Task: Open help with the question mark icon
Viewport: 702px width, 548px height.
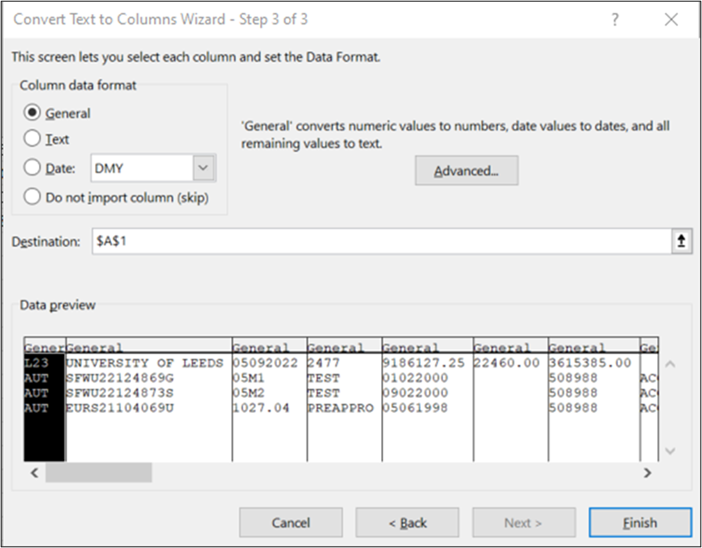Action: coord(615,20)
